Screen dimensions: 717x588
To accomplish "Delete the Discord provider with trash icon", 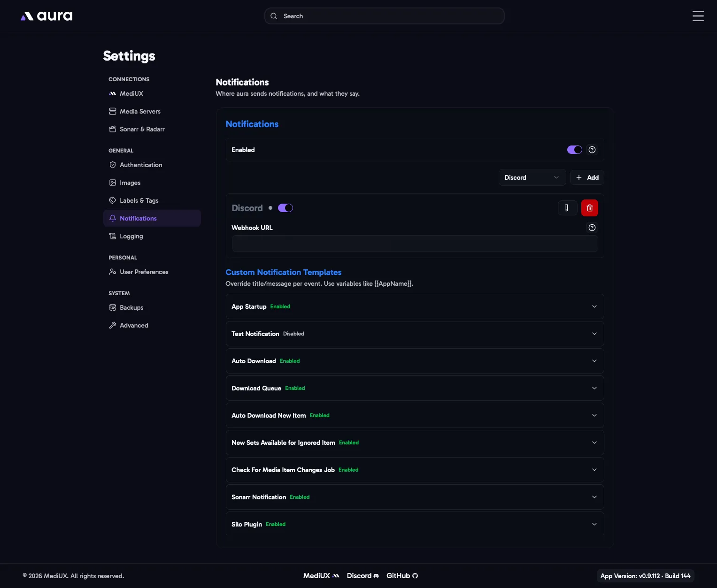I will (590, 208).
